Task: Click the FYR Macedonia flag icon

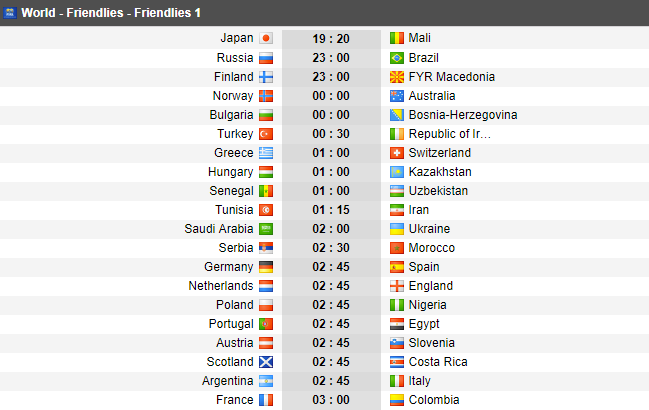Action: 397,77
